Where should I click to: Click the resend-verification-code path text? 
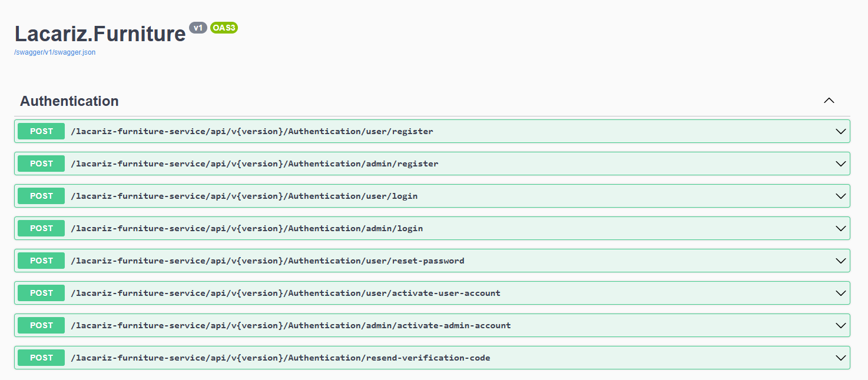click(280, 358)
